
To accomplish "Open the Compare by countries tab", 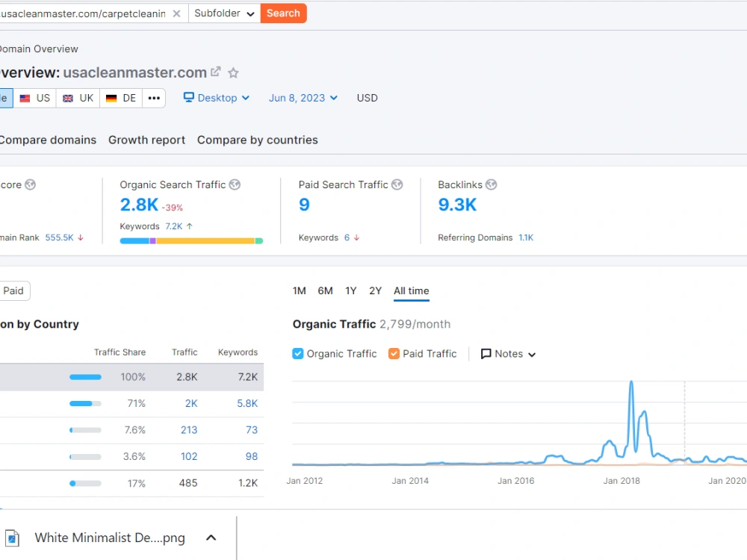I will click(x=257, y=140).
